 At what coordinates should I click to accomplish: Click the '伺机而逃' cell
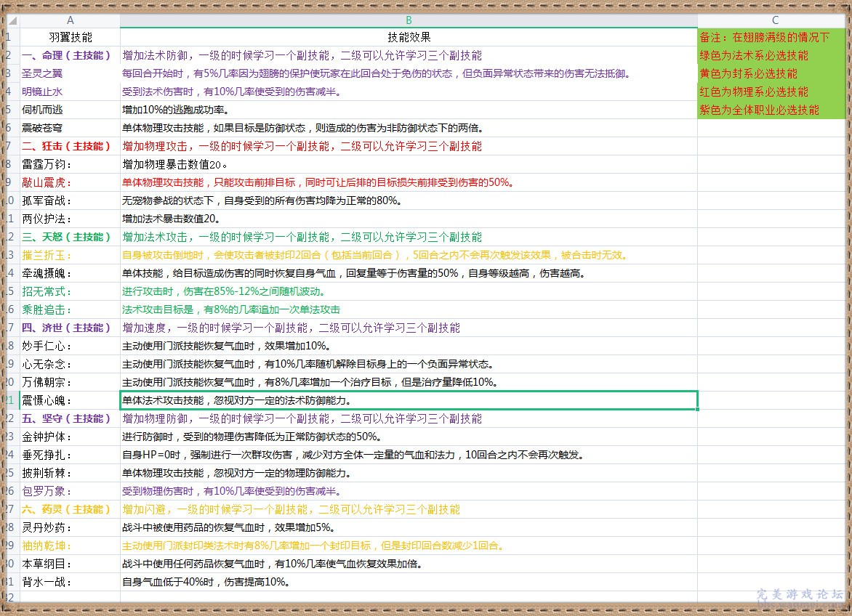click(70, 110)
